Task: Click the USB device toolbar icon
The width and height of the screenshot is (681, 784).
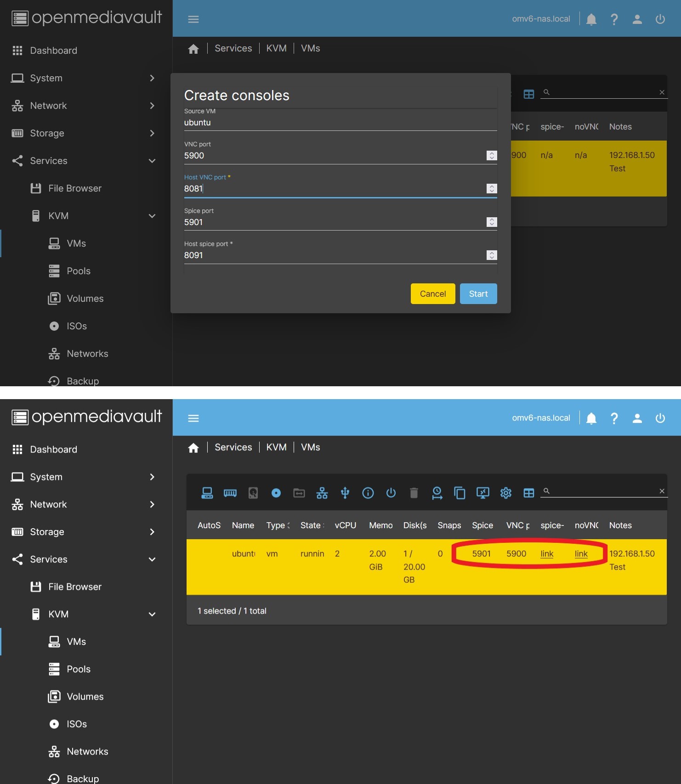Action: point(345,493)
